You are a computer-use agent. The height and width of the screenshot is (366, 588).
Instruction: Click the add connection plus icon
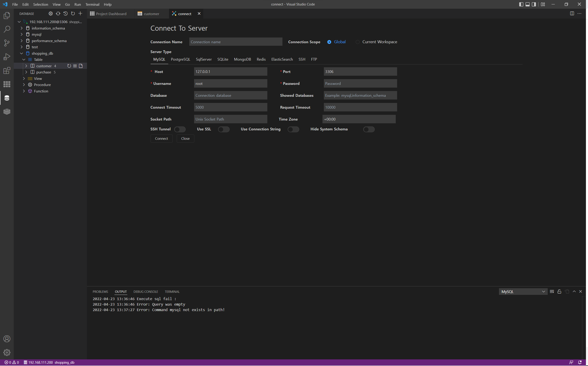point(80,13)
